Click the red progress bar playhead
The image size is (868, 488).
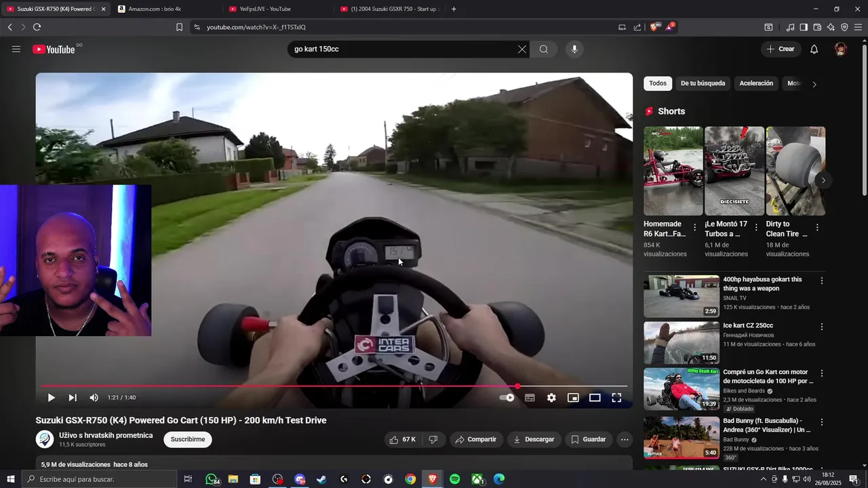[x=517, y=386]
